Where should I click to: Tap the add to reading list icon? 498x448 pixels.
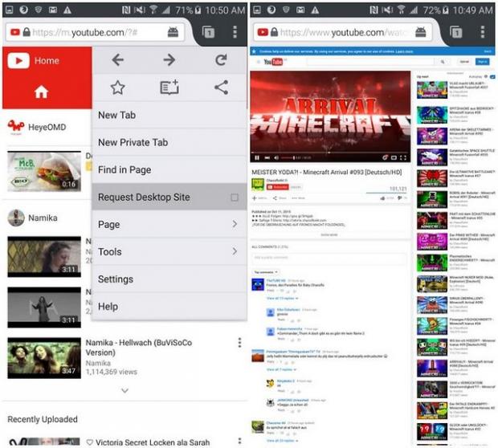point(169,88)
